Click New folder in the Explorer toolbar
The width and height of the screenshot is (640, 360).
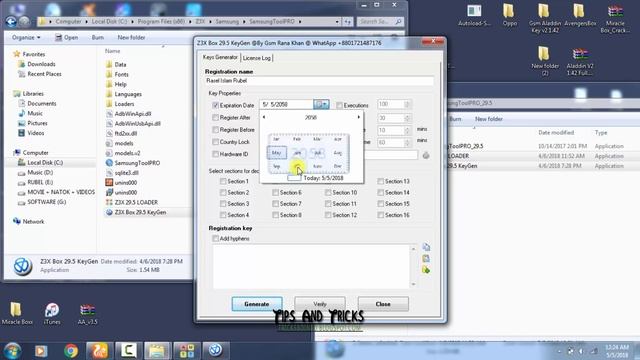tap(131, 38)
